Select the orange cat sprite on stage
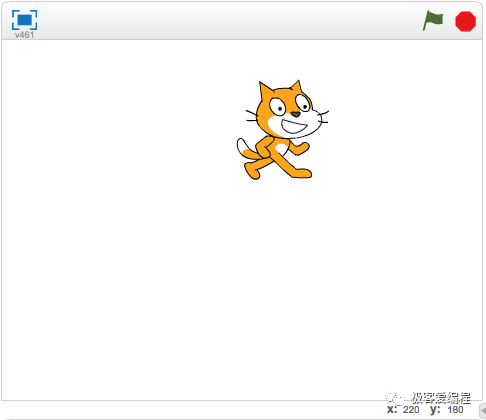Viewport: 486px width, 420px height. 283,130
